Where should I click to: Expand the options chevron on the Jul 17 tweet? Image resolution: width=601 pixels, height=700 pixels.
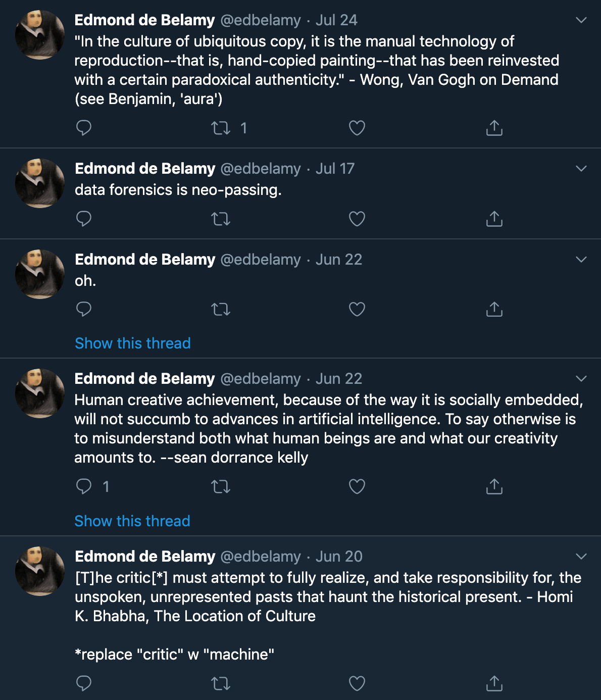(x=581, y=169)
